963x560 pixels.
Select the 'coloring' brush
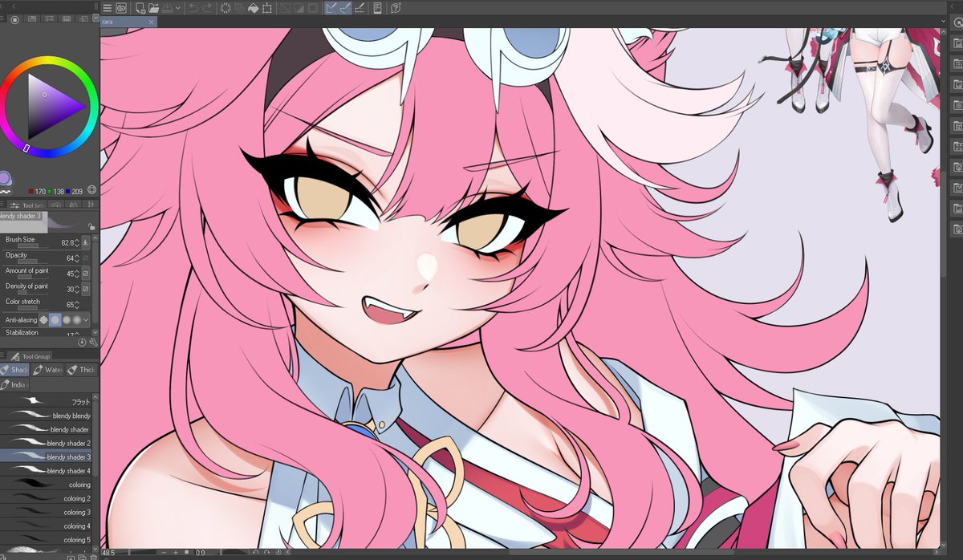click(x=46, y=485)
